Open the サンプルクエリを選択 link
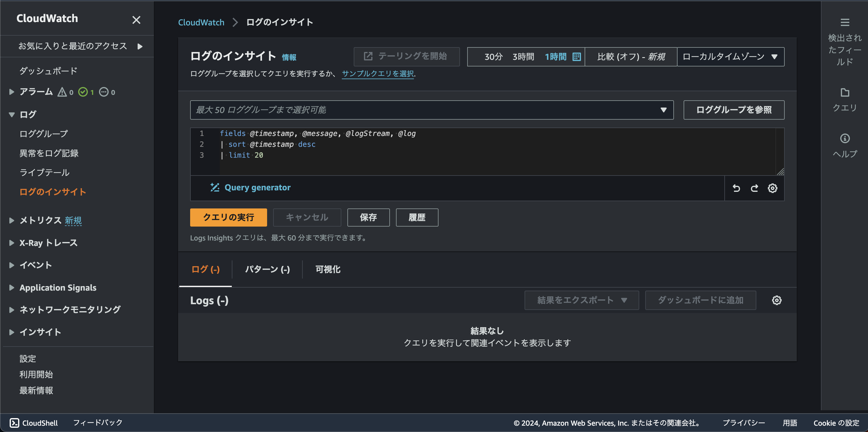 [x=378, y=73]
